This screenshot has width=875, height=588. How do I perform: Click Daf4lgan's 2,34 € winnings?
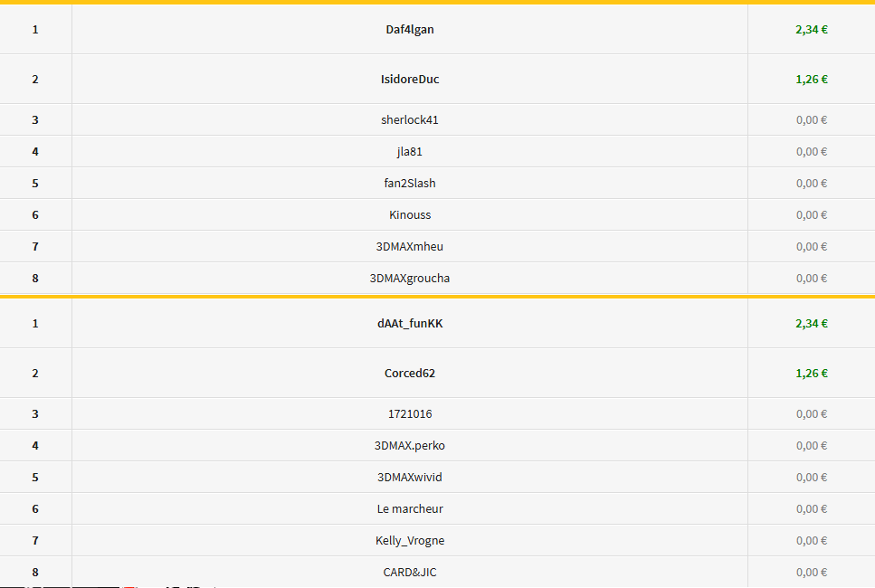812,30
